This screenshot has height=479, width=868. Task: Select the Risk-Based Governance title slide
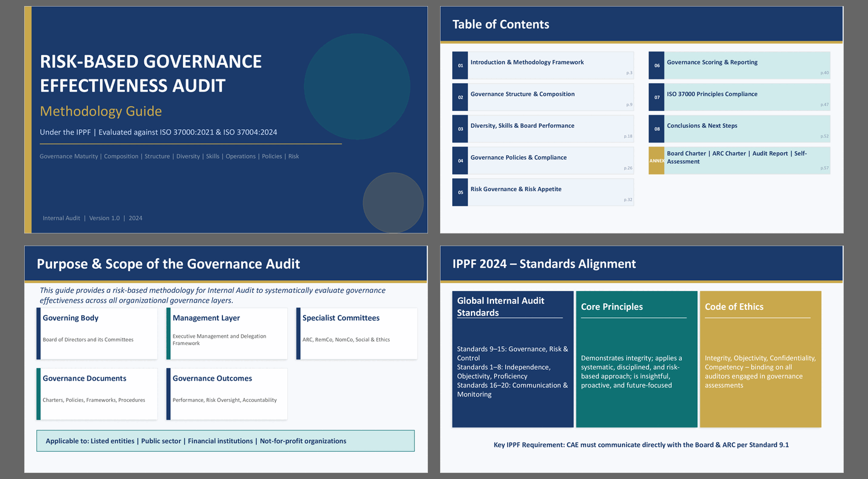(225, 119)
